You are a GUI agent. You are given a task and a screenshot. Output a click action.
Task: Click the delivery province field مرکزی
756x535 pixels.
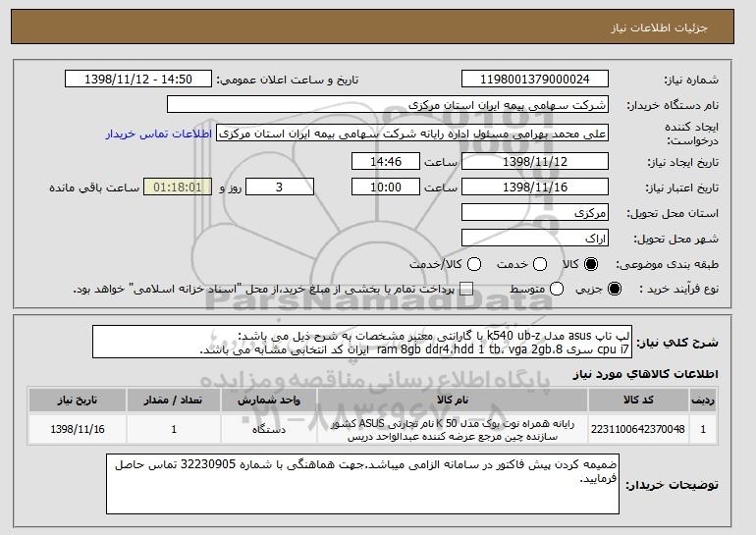click(x=535, y=213)
